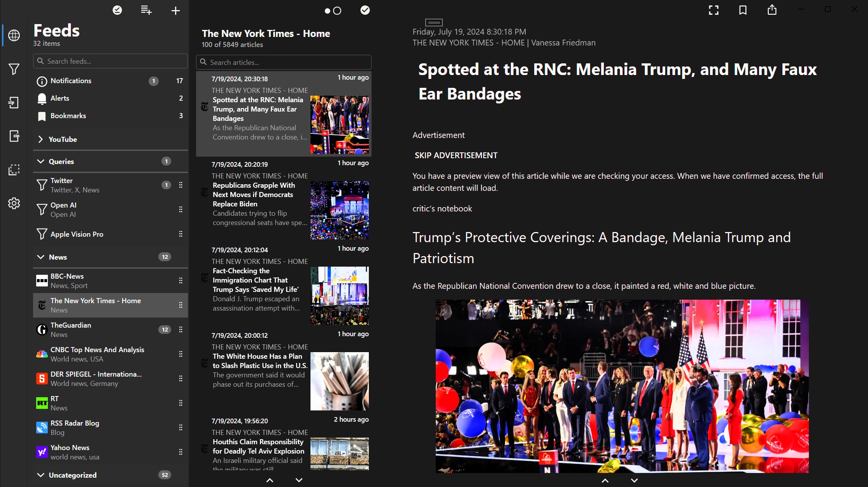868x487 pixels.
Task: Click the add feed plus icon
Action: click(x=175, y=10)
